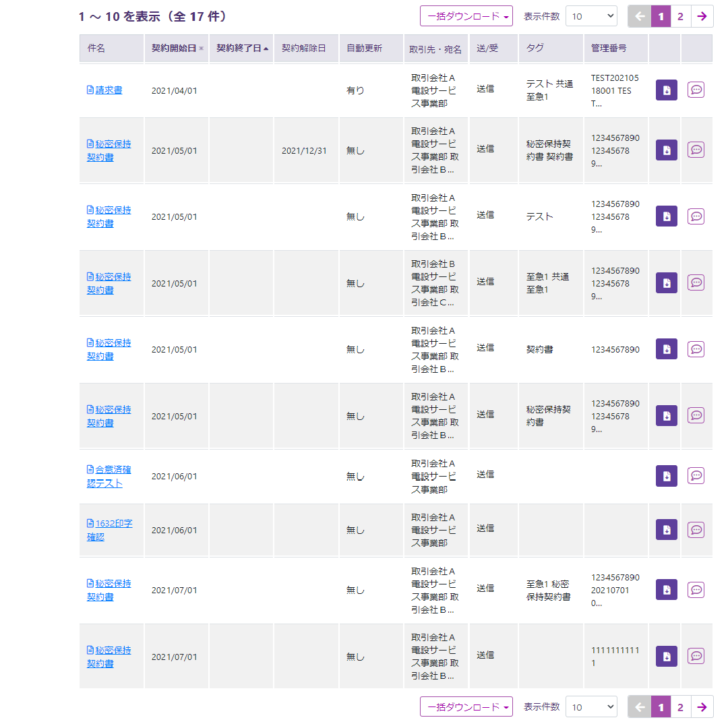Go to next page using the arrow above the table
This screenshot has width=728, height=722.
click(x=702, y=17)
